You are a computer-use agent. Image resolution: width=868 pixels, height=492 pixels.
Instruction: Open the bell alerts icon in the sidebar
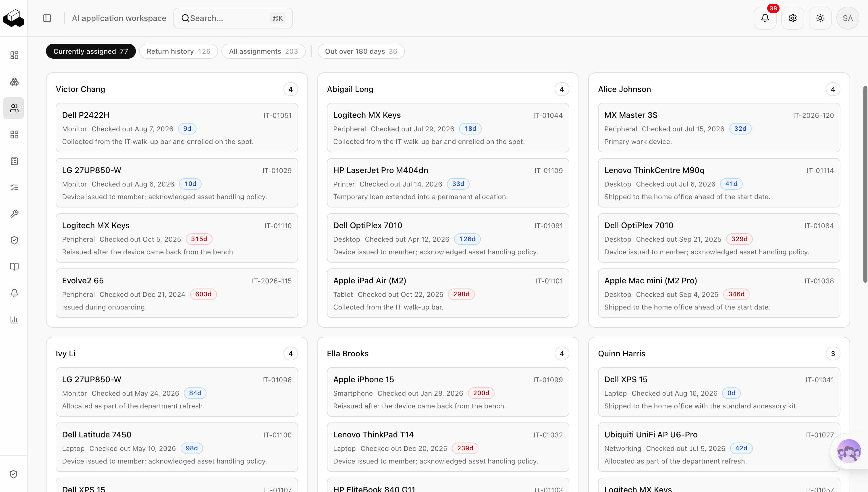pos(14,293)
